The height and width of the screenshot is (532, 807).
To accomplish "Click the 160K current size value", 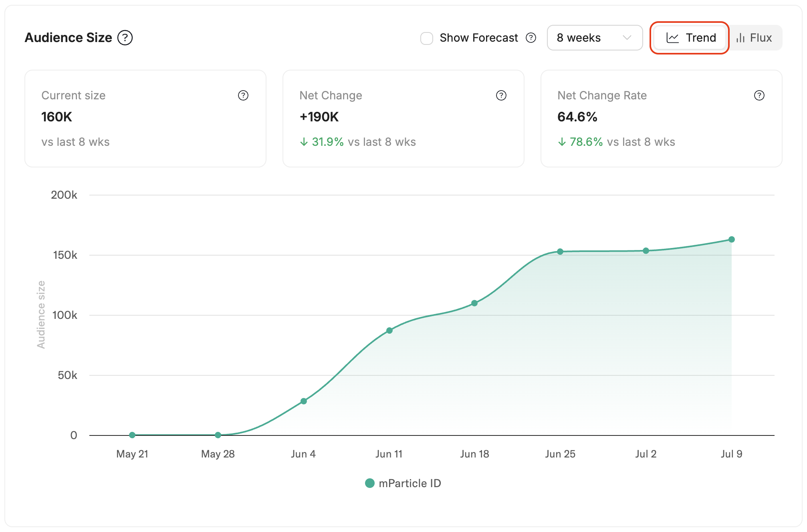I will click(56, 117).
